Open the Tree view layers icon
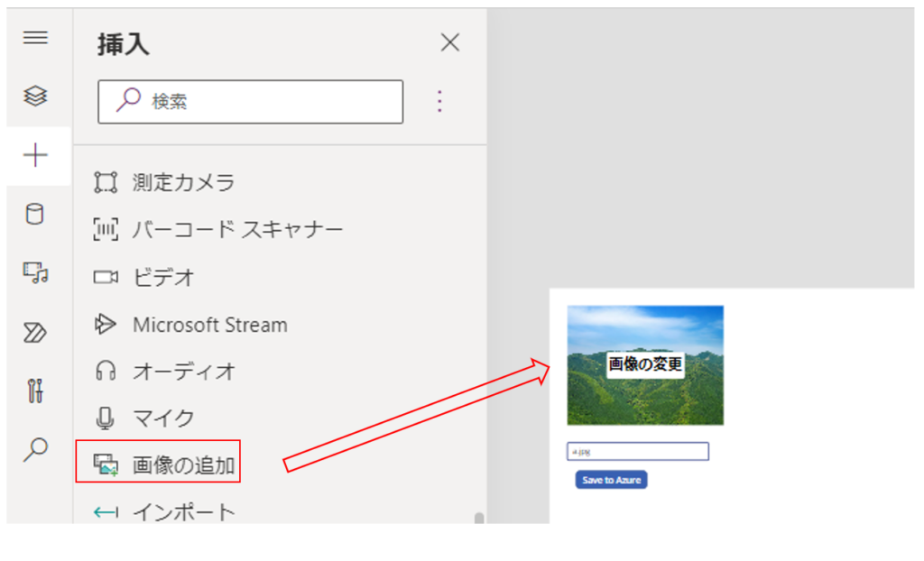 tap(35, 96)
